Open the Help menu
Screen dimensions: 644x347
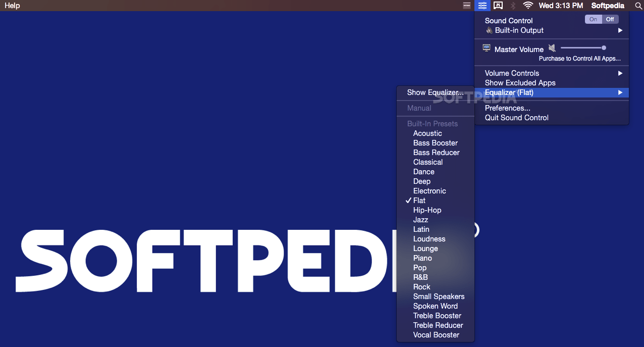[12, 6]
